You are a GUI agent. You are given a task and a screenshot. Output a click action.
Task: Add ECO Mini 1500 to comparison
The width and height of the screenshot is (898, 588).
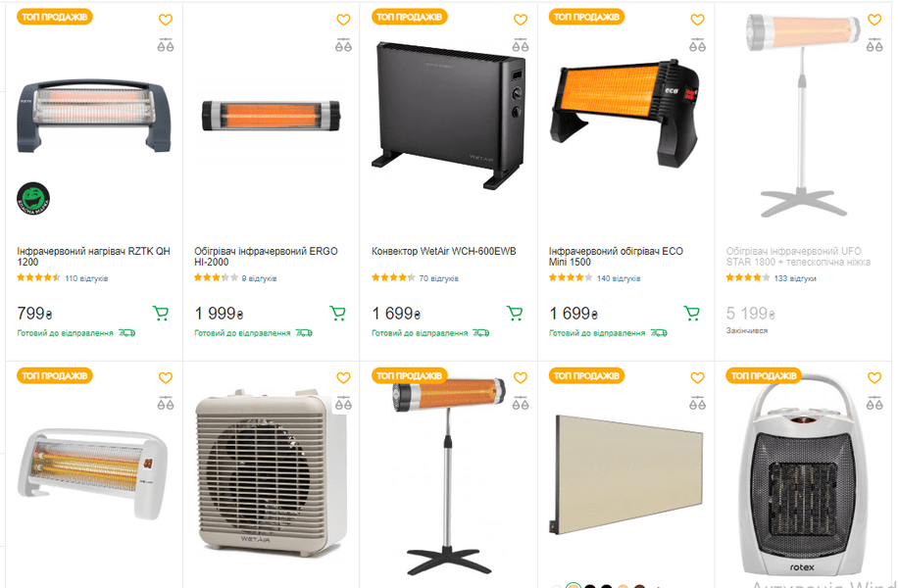click(x=697, y=45)
